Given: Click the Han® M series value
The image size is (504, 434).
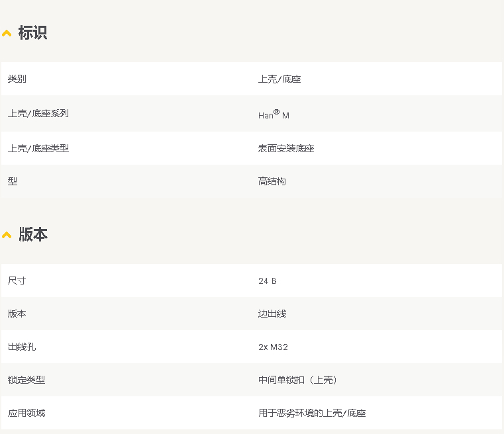Looking at the screenshot, I should (x=274, y=114).
